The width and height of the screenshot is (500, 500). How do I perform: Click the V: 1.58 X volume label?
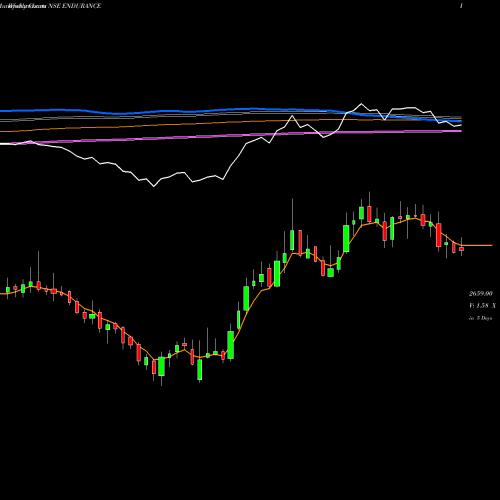(x=482, y=305)
